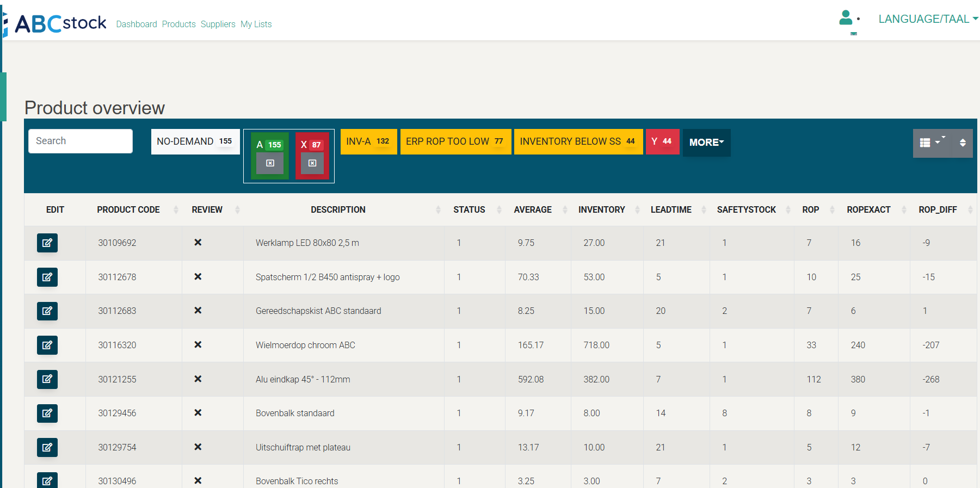Viewport: 980px width, 488px height.
Task: Click review cross for product 30121255
Action: point(198,379)
